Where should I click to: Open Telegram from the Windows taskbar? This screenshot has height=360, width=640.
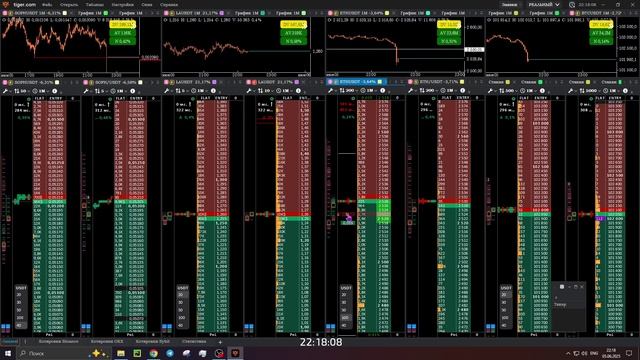click(x=170, y=353)
